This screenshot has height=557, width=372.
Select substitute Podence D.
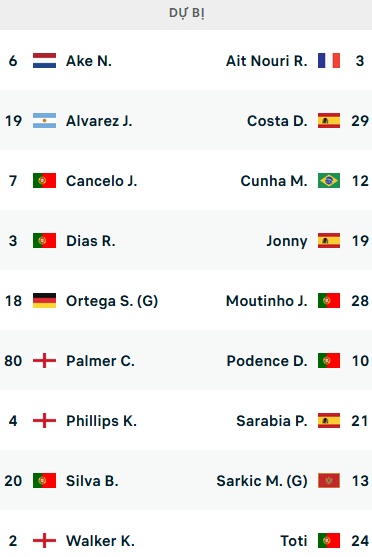point(267,361)
